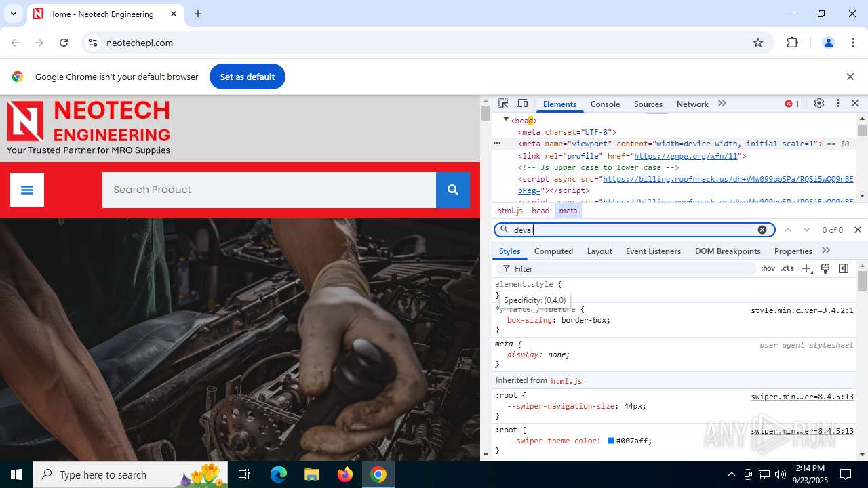The height and width of the screenshot is (488, 868).
Task: Select the head breadcrumb
Action: click(x=540, y=211)
